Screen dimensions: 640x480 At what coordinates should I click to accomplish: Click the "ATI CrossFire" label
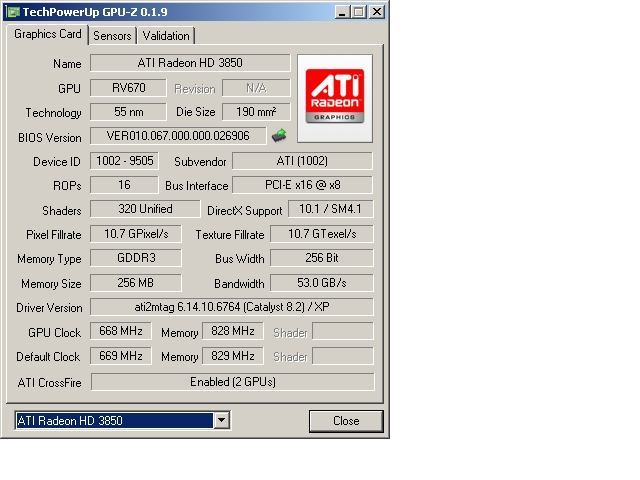tap(49, 383)
